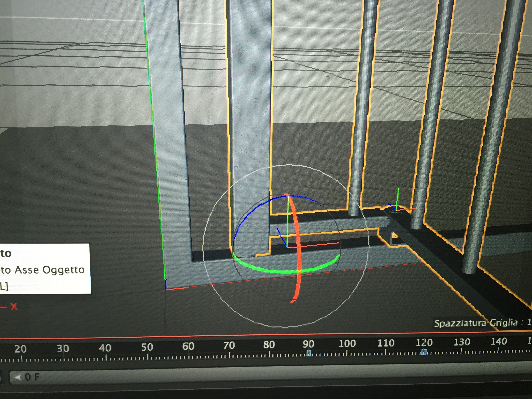Select the keyframe marker at frame 120
532x399 pixels.
424,352
